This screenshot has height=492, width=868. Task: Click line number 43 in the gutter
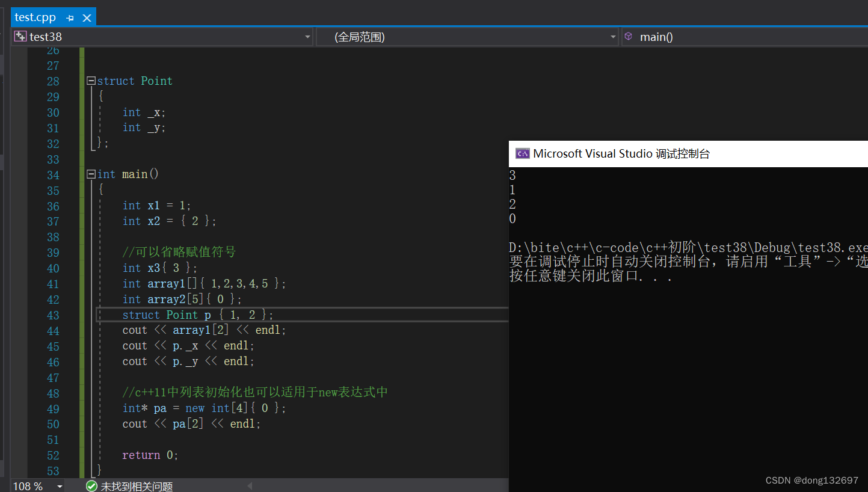pyautogui.click(x=53, y=315)
